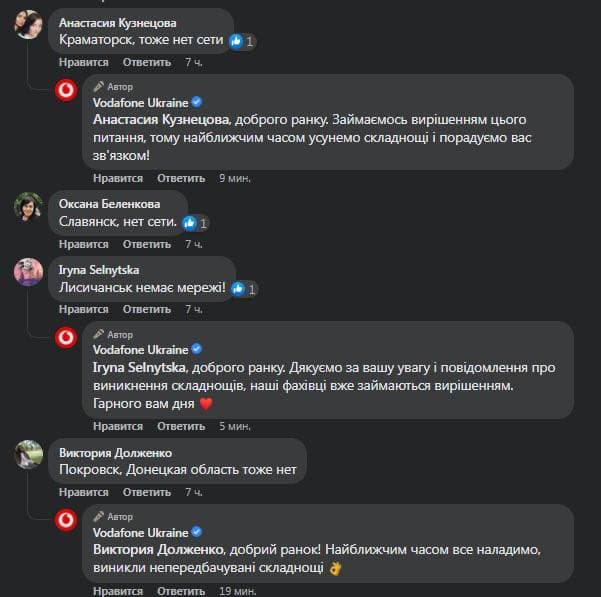
Task: Open Vodafone Ukraine page from first reply
Action: (x=140, y=102)
